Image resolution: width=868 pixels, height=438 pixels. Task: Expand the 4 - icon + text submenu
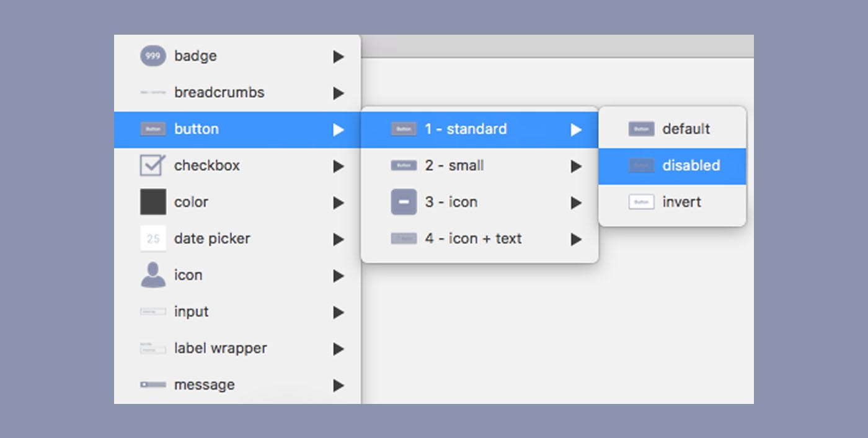pyautogui.click(x=577, y=239)
